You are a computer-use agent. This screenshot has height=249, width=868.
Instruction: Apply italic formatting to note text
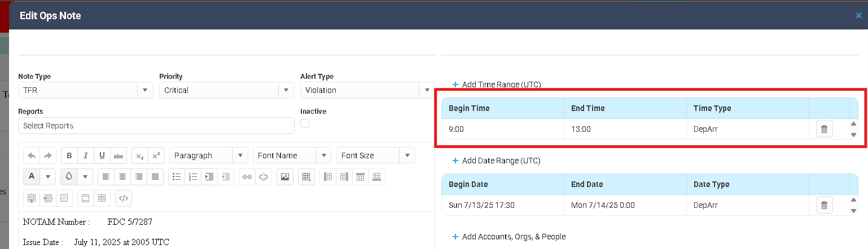pos(85,156)
